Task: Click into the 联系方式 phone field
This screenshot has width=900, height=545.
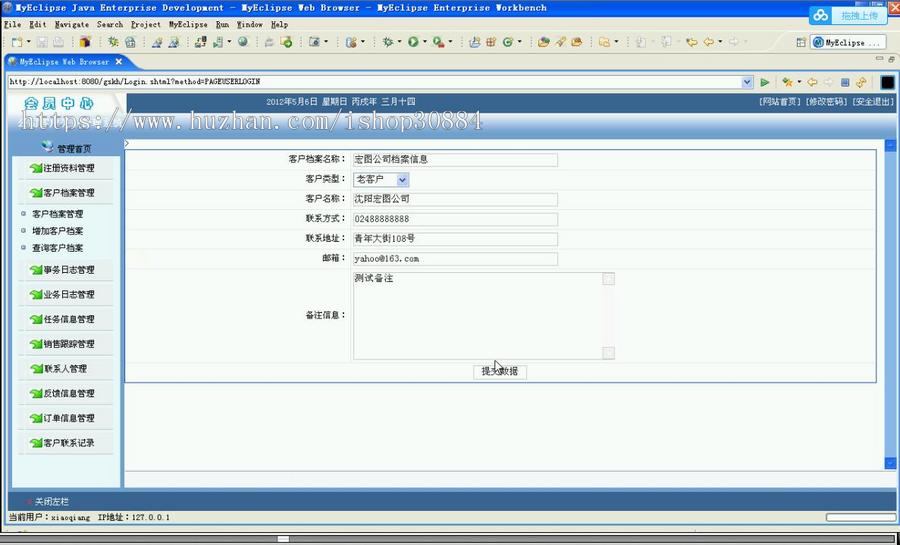Action: [455, 219]
